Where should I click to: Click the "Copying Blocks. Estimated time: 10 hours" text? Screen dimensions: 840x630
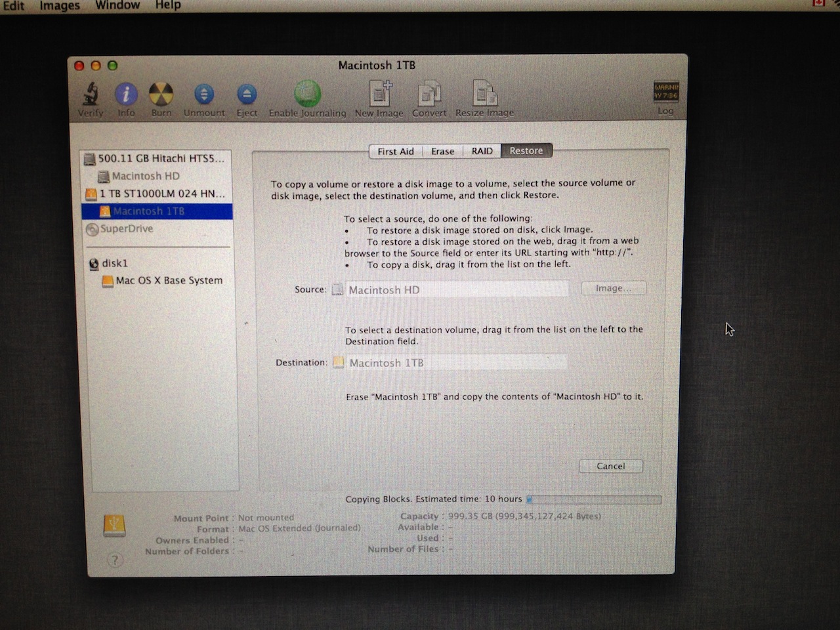click(x=434, y=499)
